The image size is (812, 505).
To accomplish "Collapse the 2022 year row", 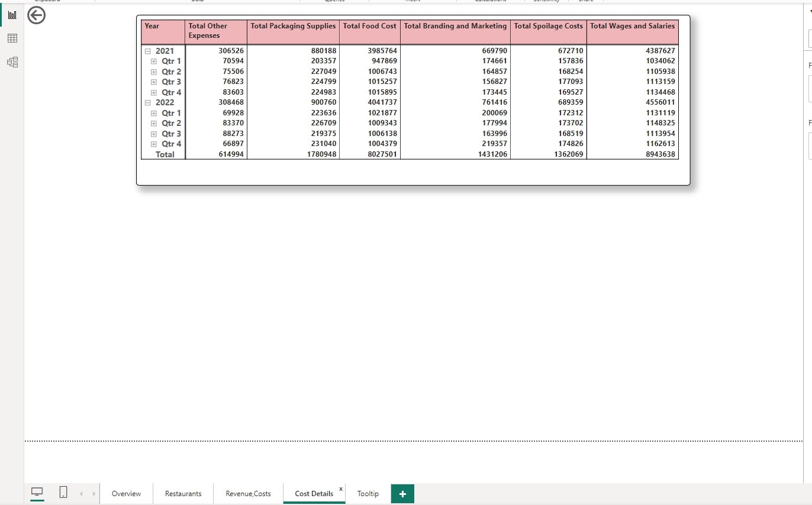I will (x=148, y=102).
